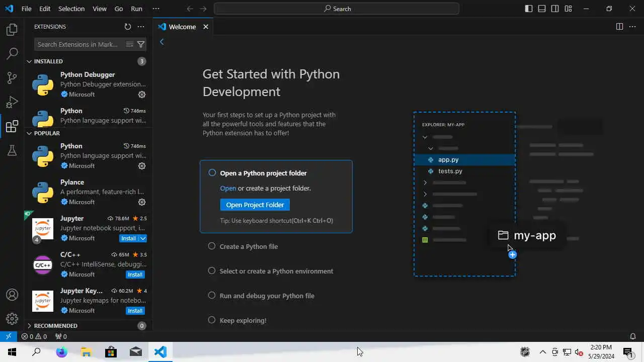This screenshot has width=644, height=362.
Task: Open Pylance manage gear
Action: pos(142,202)
